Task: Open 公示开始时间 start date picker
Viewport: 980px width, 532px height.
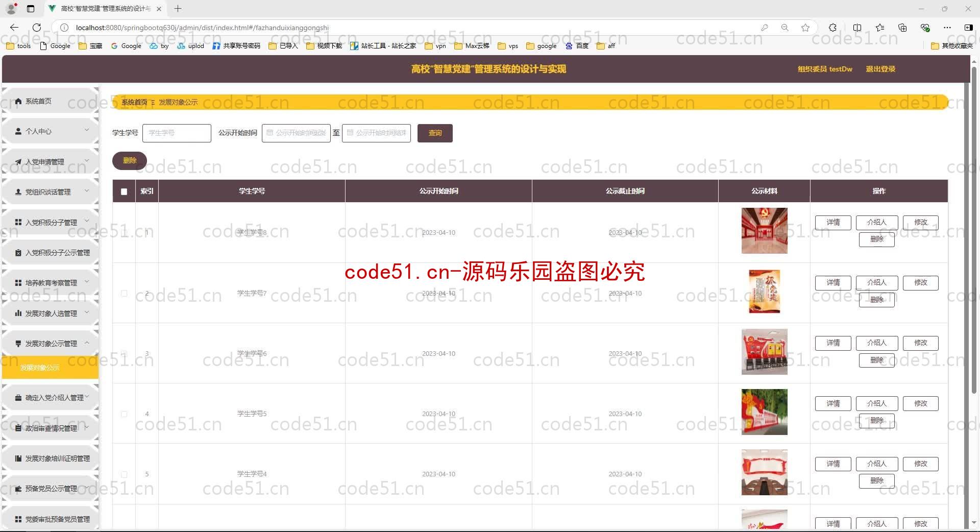Action: [296, 133]
